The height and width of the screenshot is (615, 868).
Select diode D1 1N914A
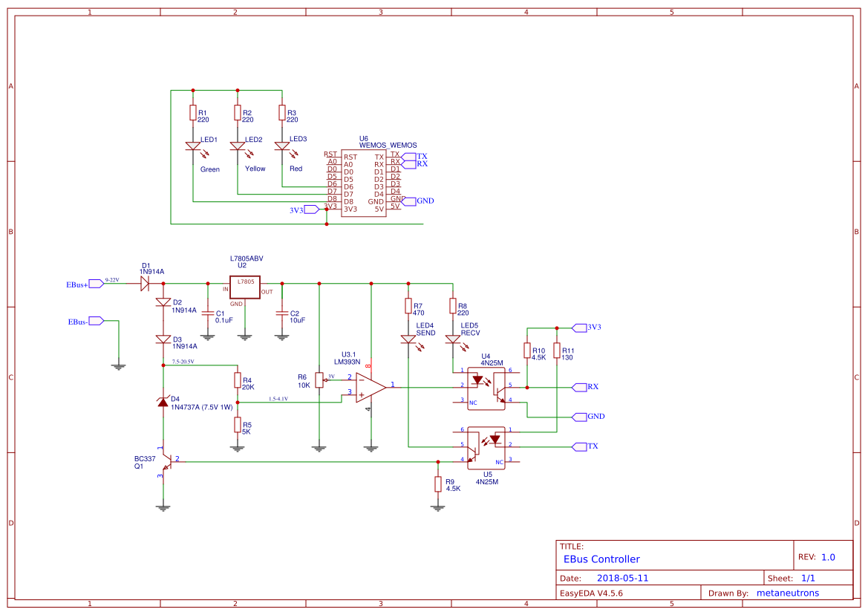click(145, 284)
